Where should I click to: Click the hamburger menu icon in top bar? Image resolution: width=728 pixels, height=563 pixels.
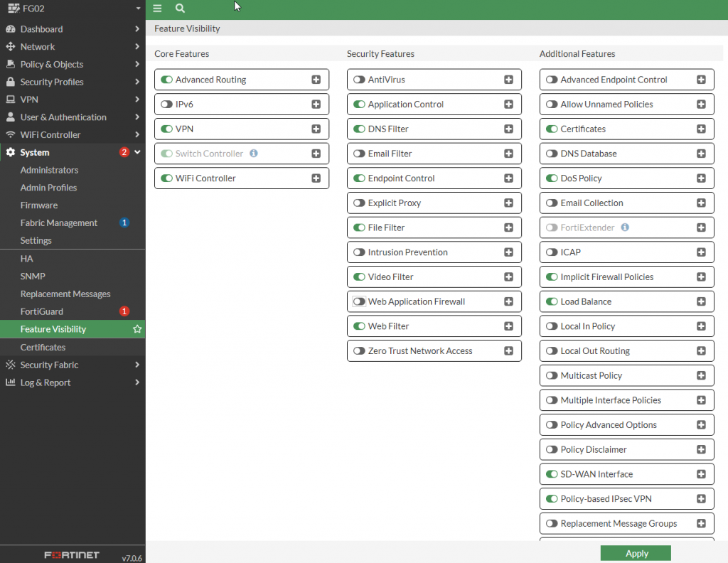(157, 9)
